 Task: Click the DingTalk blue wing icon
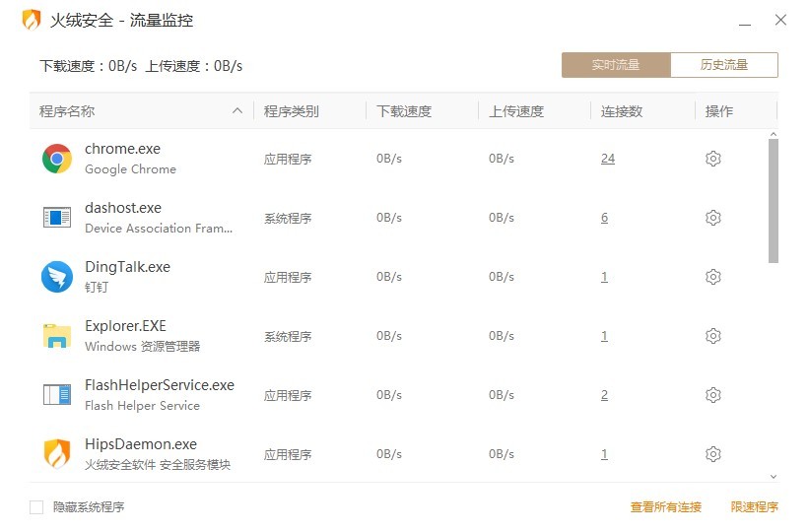[x=57, y=277]
